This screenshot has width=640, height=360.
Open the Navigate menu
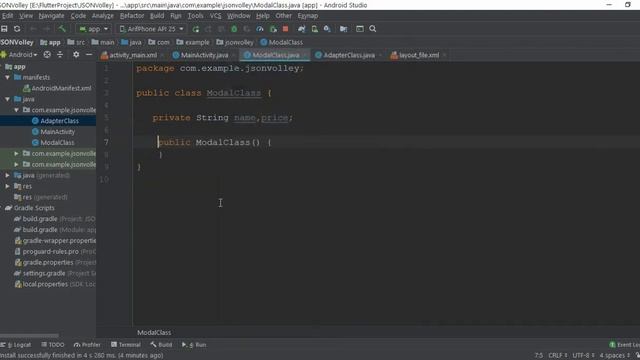(51, 16)
